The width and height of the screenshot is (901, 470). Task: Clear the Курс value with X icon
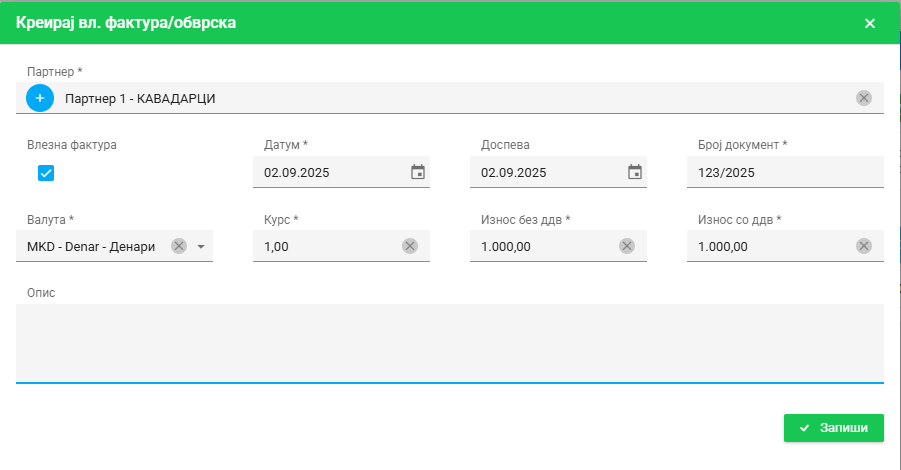[x=410, y=246]
